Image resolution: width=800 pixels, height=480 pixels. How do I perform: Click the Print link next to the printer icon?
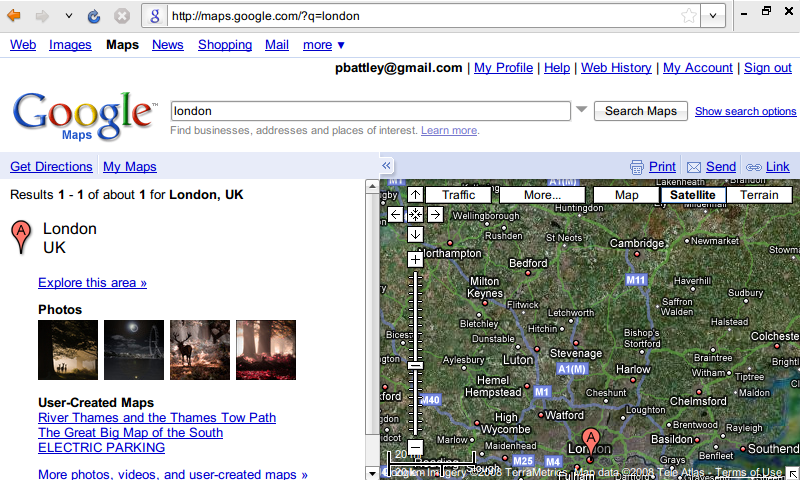click(662, 167)
